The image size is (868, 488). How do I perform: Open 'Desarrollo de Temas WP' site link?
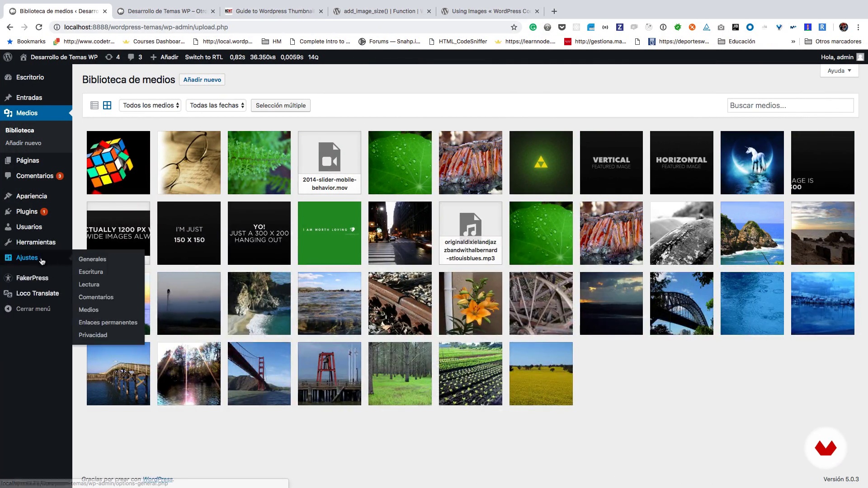[59, 57]
